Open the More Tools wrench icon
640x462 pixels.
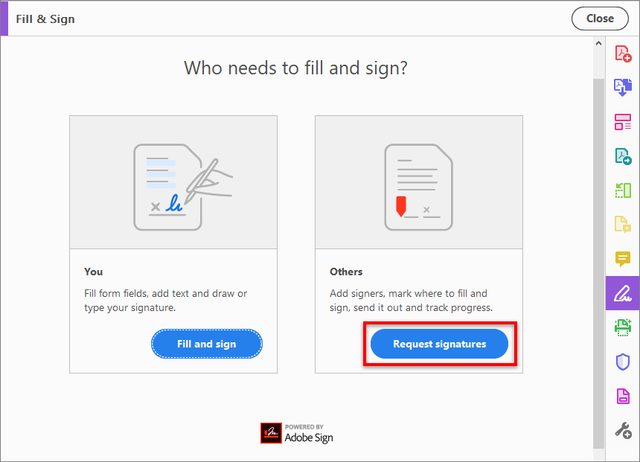point(623,430)
